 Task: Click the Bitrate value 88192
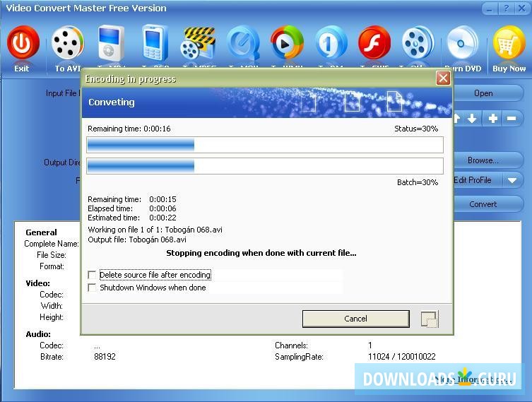pyautogui.click(x=105, y=357)
